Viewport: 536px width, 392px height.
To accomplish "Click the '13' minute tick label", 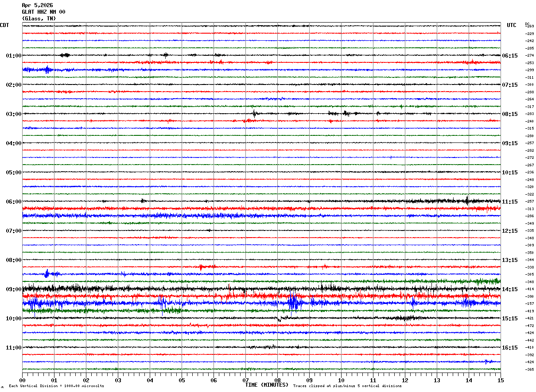I will pyautogui.click(x=437, y=380).
